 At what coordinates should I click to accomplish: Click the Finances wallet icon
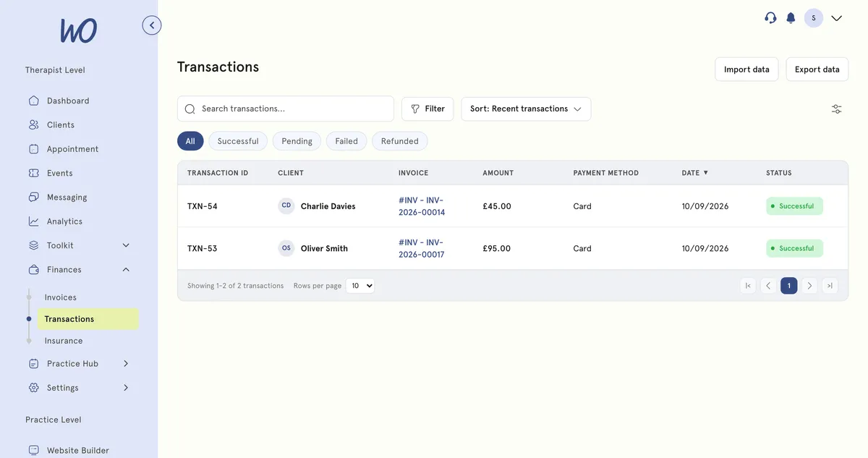coord(34,269)
